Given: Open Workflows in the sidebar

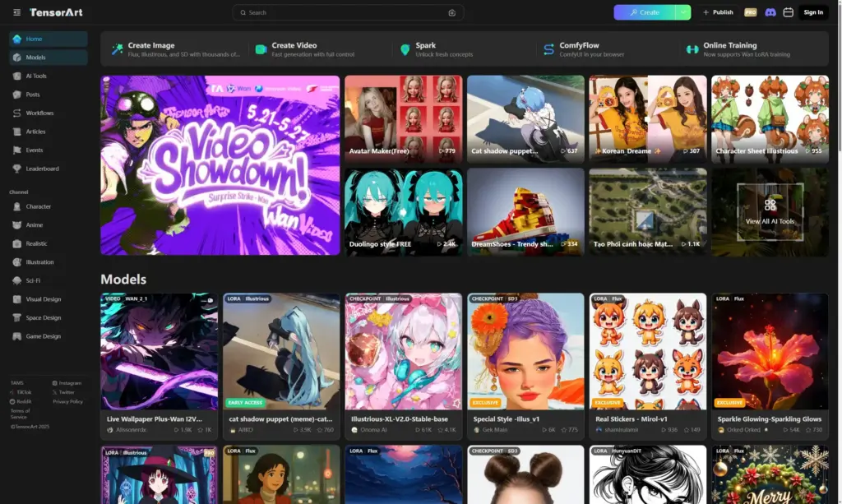Looking at the screenshot, I should click(49, 113).
